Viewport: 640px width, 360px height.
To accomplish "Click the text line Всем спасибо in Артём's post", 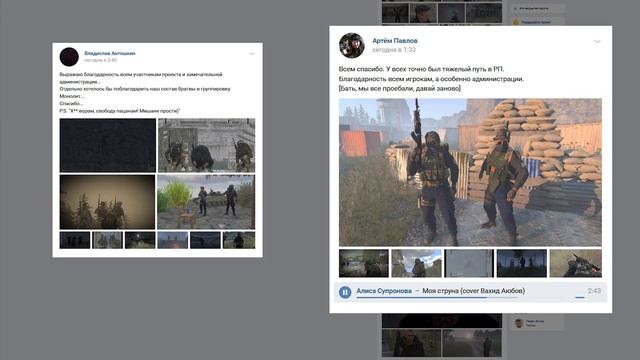I will click(421, 69).
